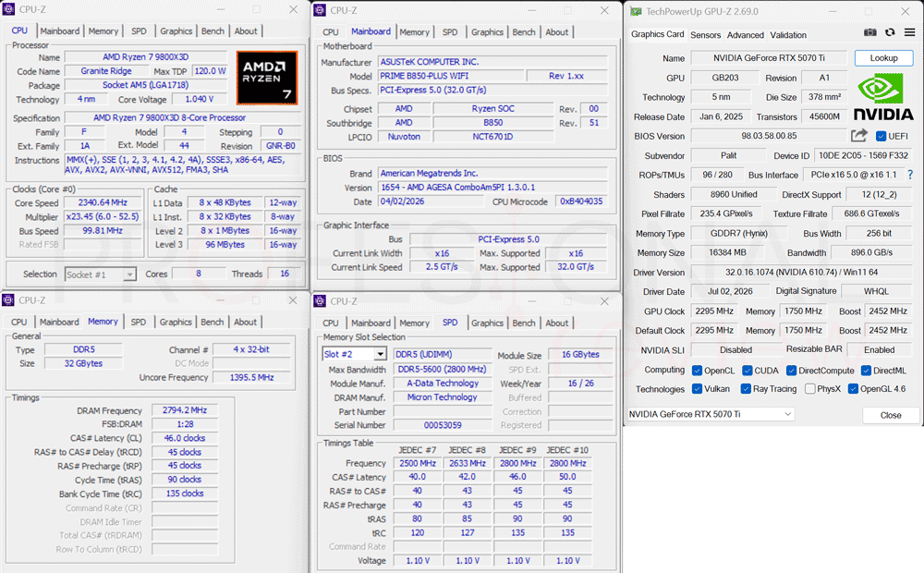The height and width of the screenshot is (573, 924).
Task: Enable the PhysX checkbox
Action: pyautogui.click(x=810, y=388)
